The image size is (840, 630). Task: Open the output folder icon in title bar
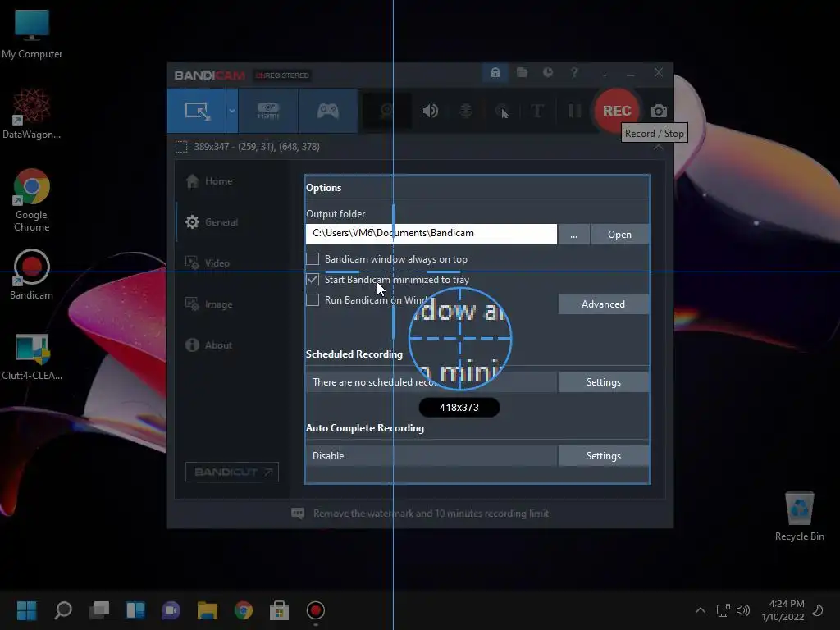pyautogui.click(x=522, y=72)
